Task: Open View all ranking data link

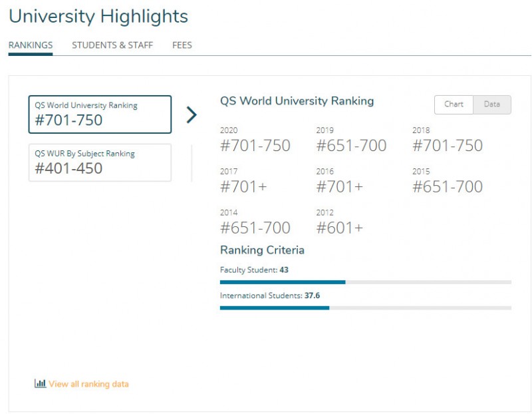Action: 88,384
